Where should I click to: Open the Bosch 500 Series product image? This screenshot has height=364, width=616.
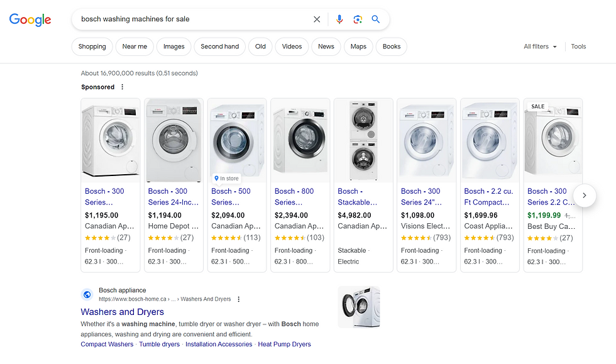237,140
